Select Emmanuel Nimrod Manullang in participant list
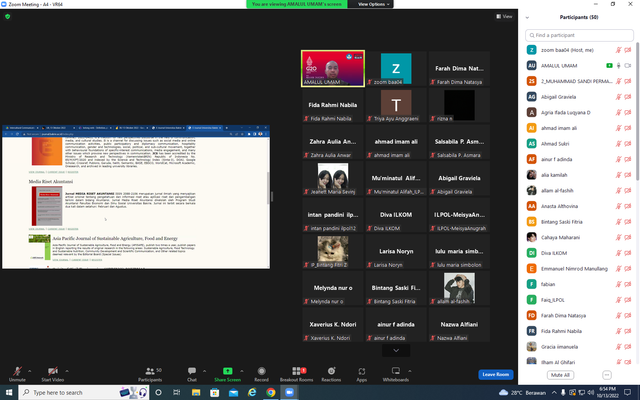640x400 pixels. tap(579, 269)
